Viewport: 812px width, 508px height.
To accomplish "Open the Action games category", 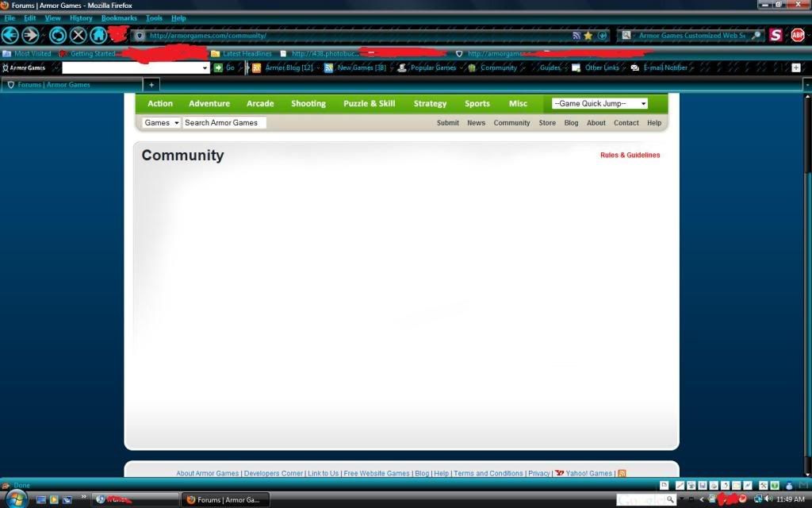I will click(160, 104).
